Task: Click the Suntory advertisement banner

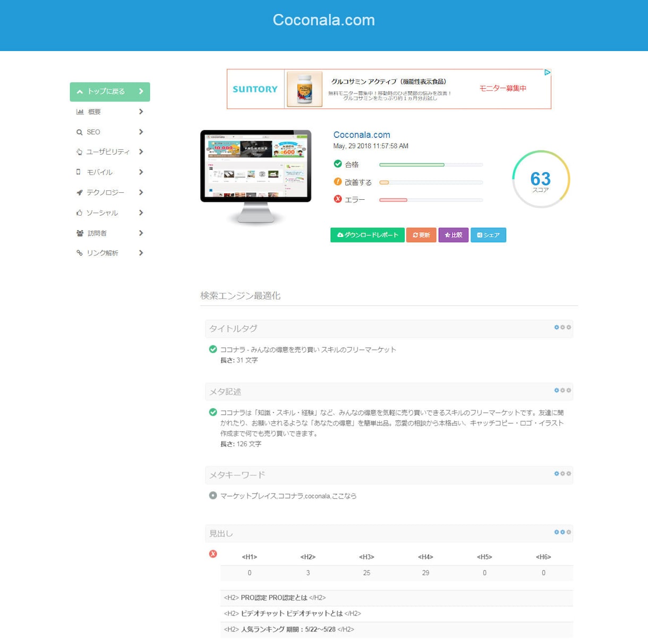Action: (389, 89)
